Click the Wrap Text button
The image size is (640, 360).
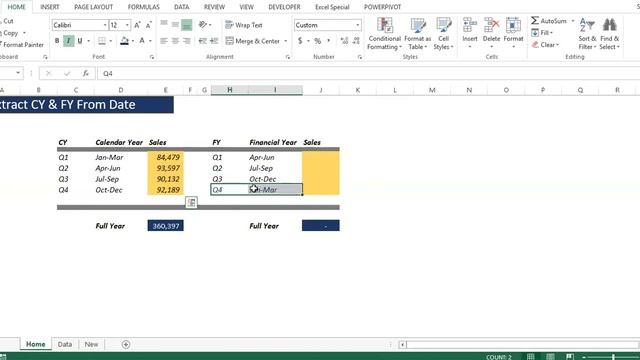(244, 25)
